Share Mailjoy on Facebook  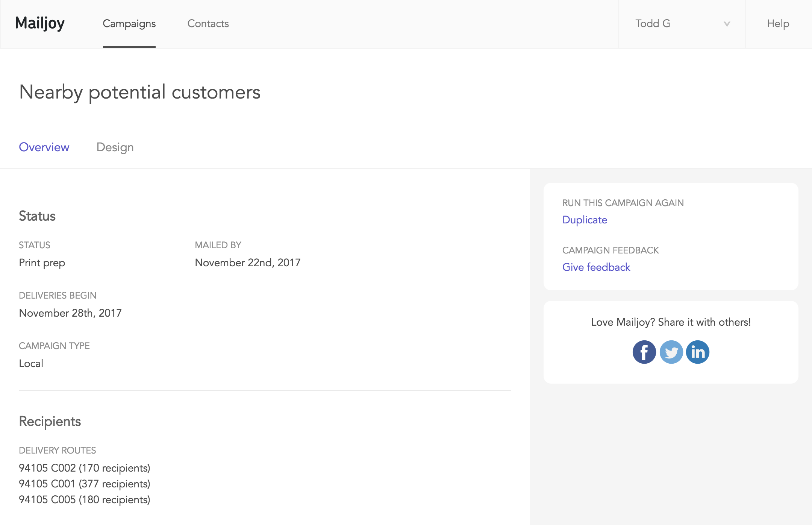[x=644, y=352]
